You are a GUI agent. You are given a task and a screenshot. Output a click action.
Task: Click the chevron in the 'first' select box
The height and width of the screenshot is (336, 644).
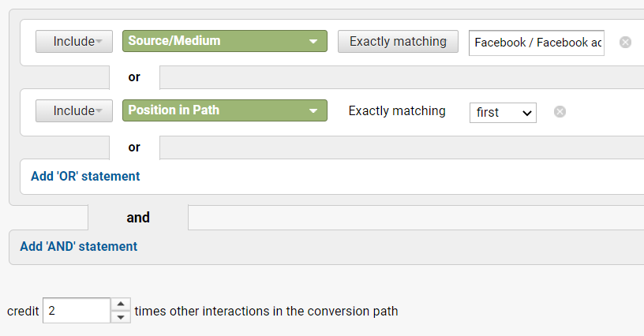pyautogui.click(x=526, y=113)
